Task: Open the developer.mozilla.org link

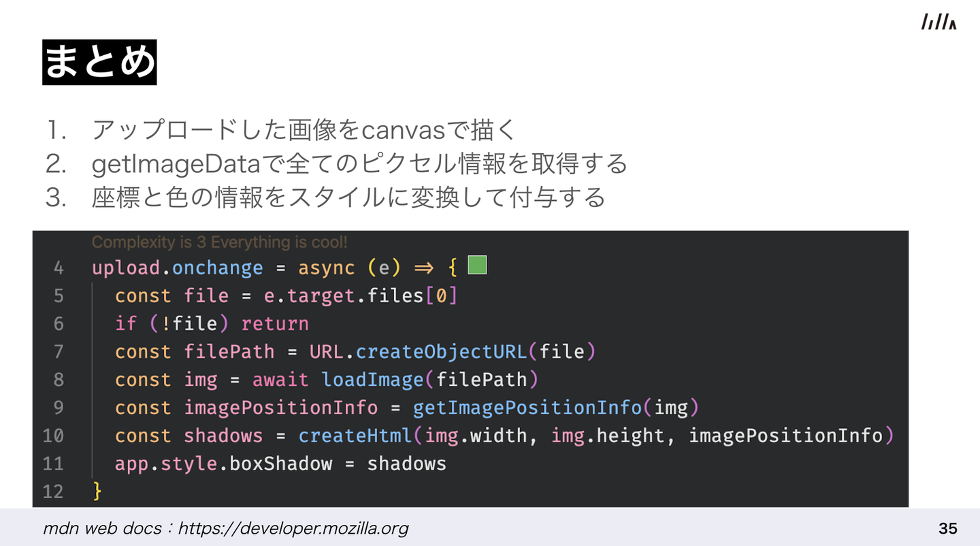Action: click(293, 528)
